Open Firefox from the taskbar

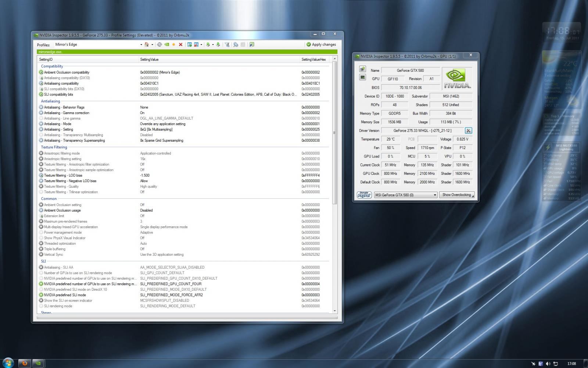(x=25, y=363)
